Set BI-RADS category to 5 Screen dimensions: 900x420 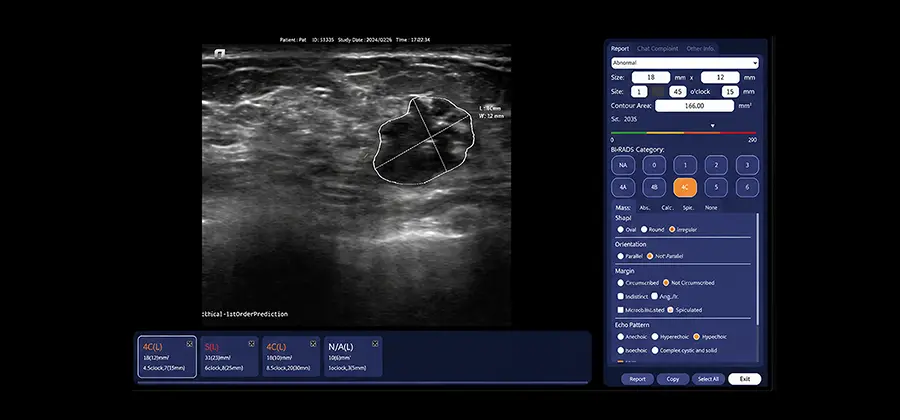coord(716,188)
